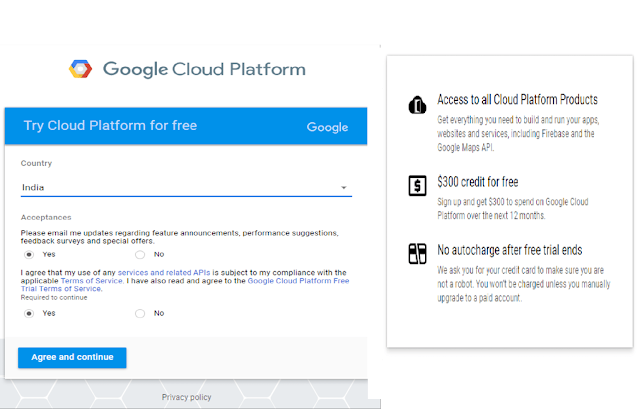This screenshot has height=409, width=640.
Task: Click the Google logo in blue header
Action: click(327, 127)
